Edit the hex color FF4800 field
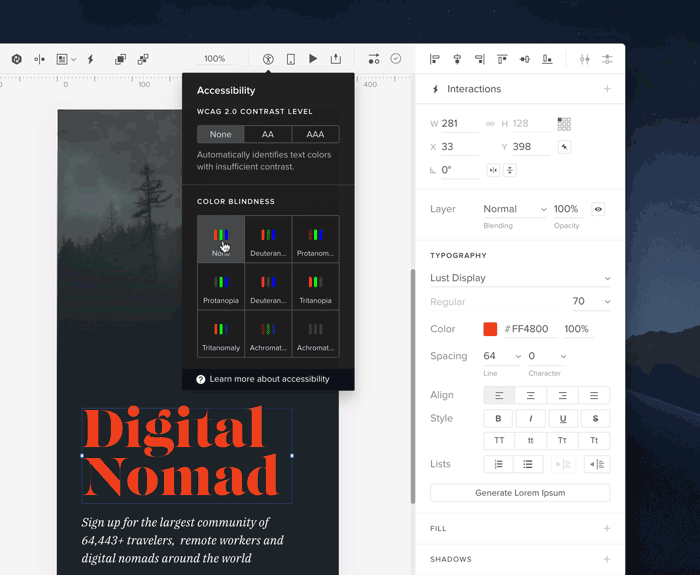Image resolution: width=700 pixels, height=575 pixels. coord(530,329)
